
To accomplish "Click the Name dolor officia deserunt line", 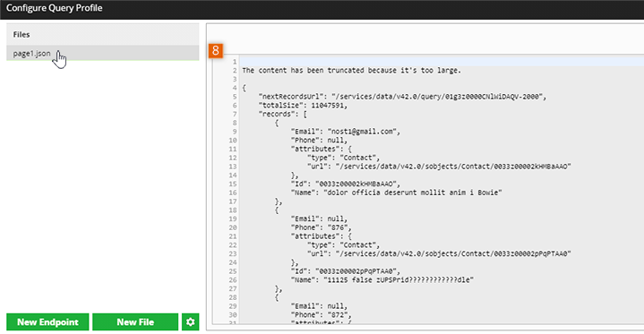I will tap(396, 193).
